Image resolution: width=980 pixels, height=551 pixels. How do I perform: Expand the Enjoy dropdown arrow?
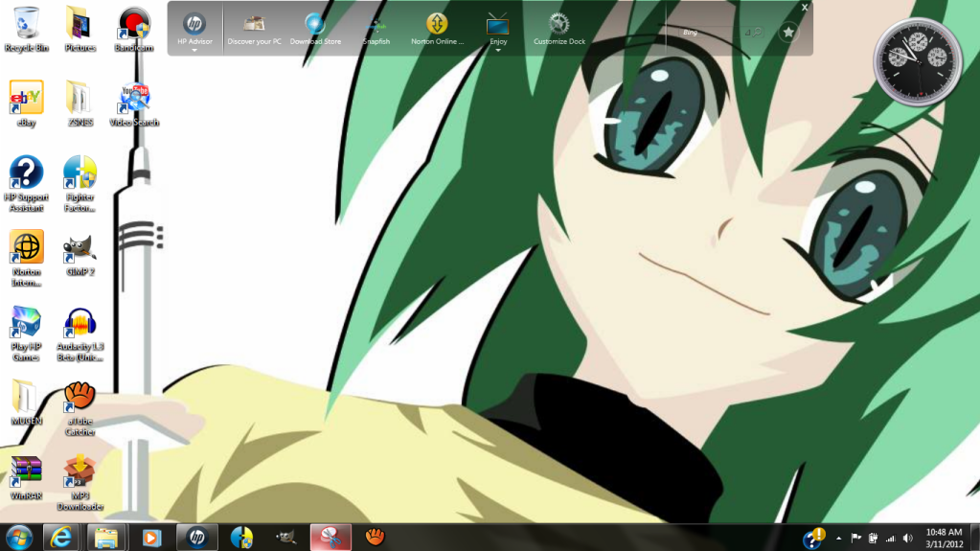click(x=498, y=50)
